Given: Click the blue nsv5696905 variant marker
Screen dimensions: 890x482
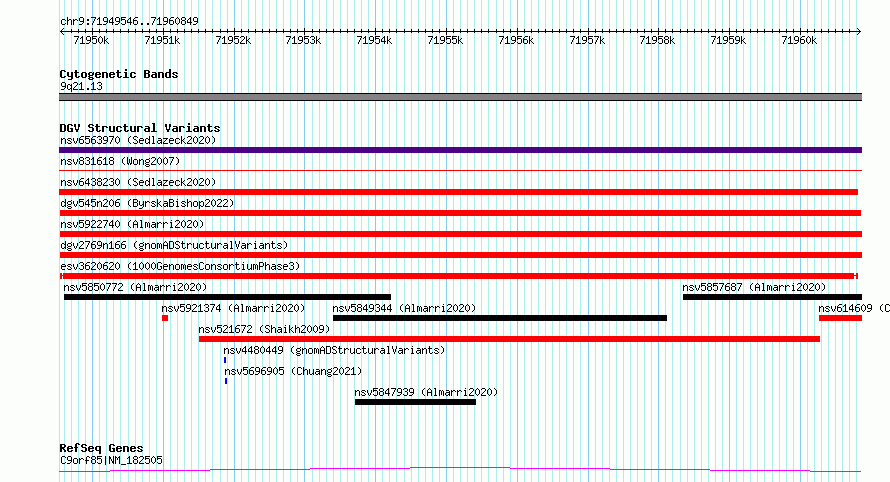Looking at the screenshot, I should pyautogui.click(x=226, y=381).
